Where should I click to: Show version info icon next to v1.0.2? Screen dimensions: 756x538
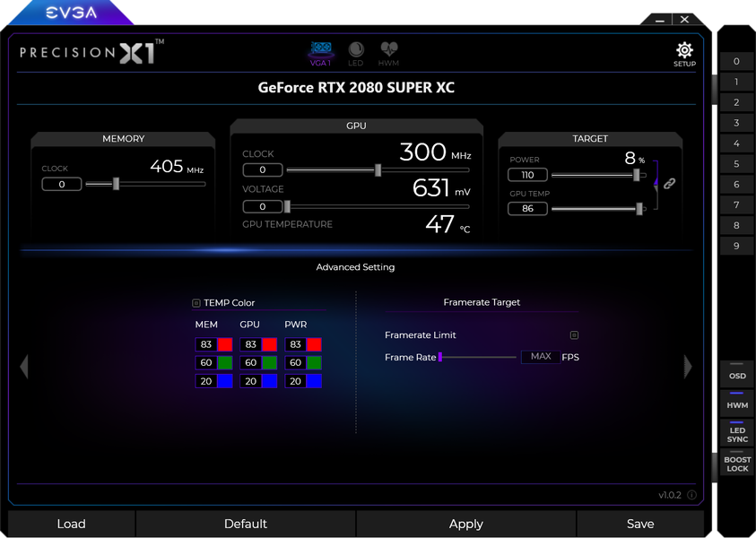point(691,495)
